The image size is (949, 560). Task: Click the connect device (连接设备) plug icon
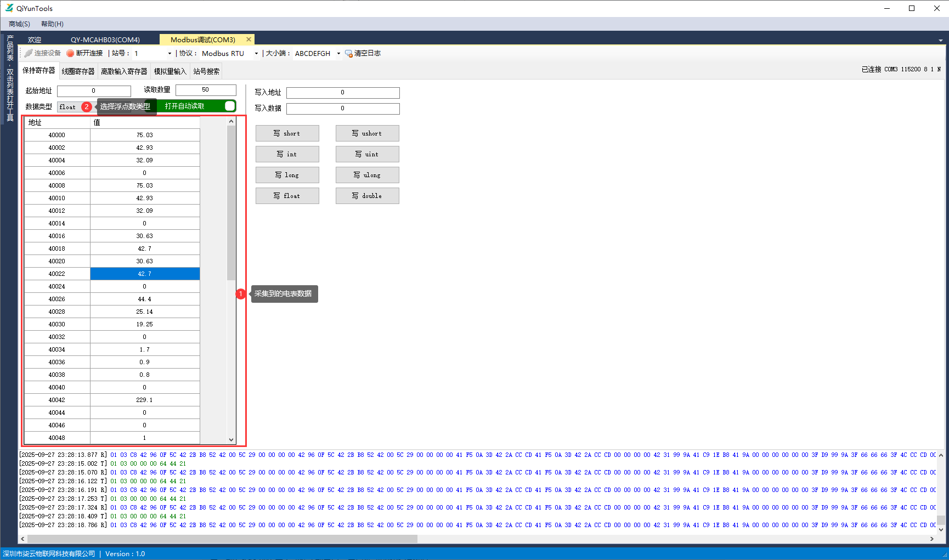pyautogui.click(x=29, y=53)
